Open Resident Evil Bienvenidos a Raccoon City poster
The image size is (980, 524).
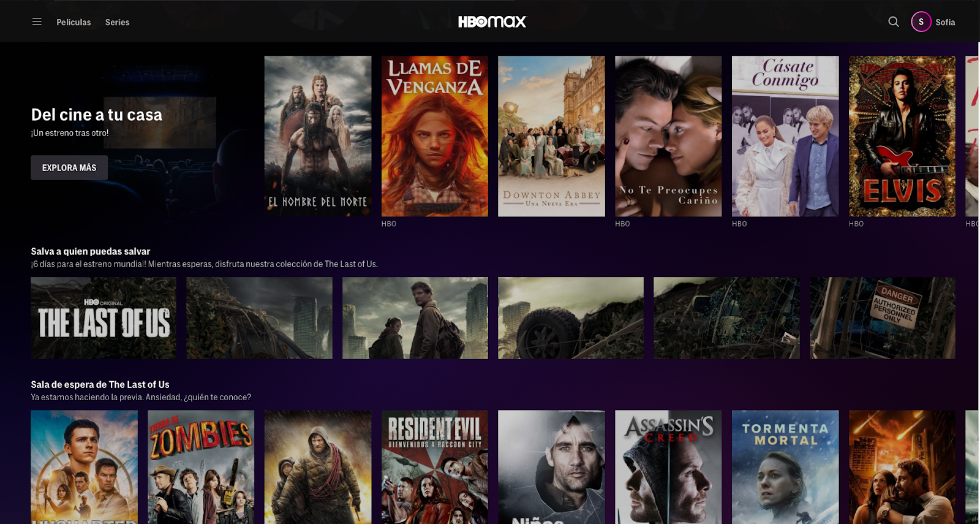(435, 467)
